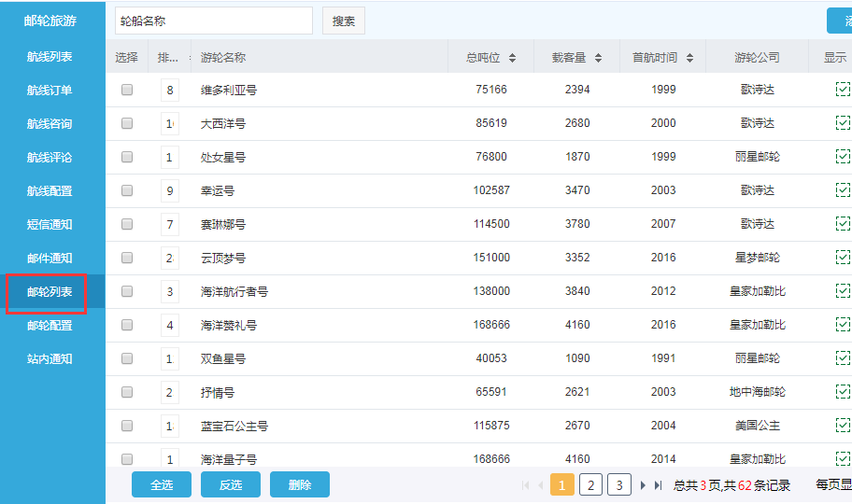
Task: Select the checkbox for 海洋航行者号
Action: point(127,291)
